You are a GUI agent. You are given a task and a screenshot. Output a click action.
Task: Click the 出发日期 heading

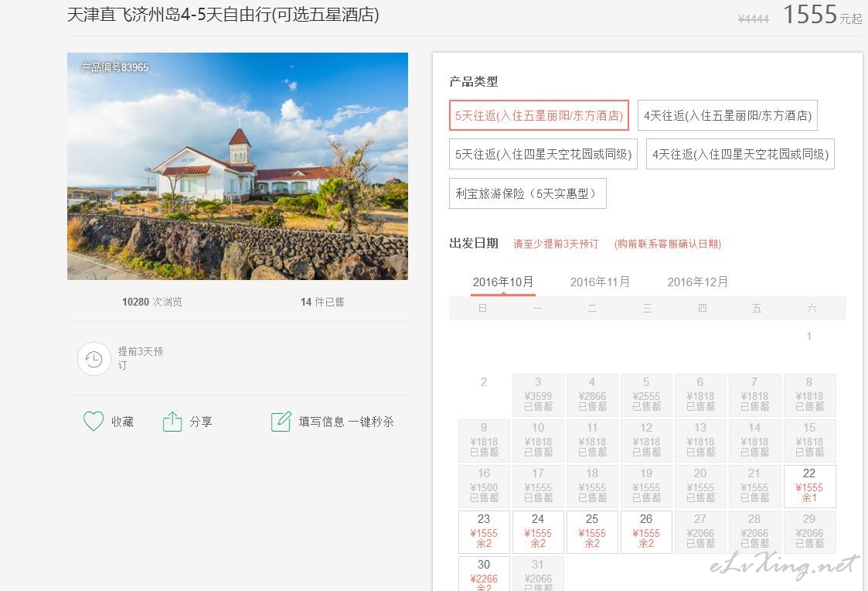click(473, 243)
